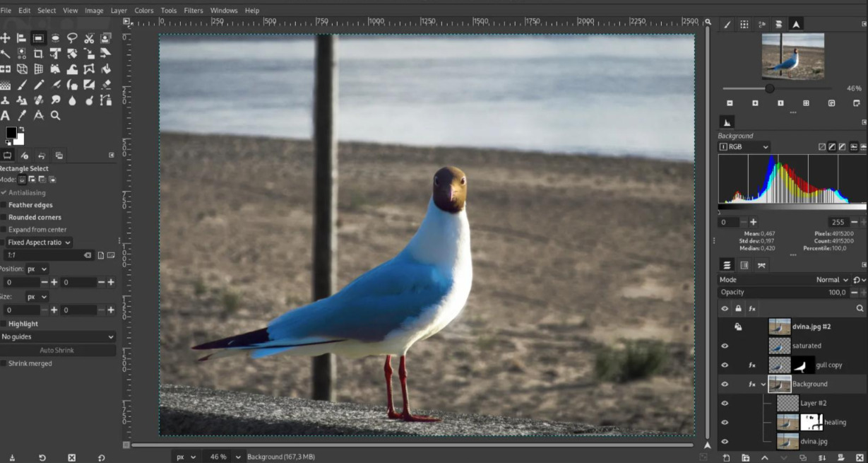Open the Filters menu
Image resolution: width=868 pixels, height=463 pixels.
click(194, 11)
